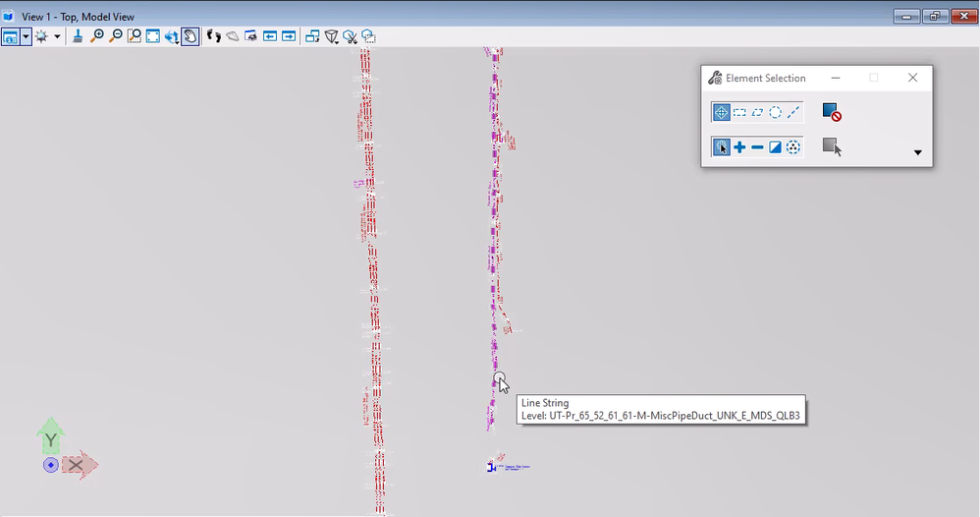Image resolution: width=980 pixels, height=517 pixels.
Task: Click the View Previous left arrow
Action: tap(270, 37)
